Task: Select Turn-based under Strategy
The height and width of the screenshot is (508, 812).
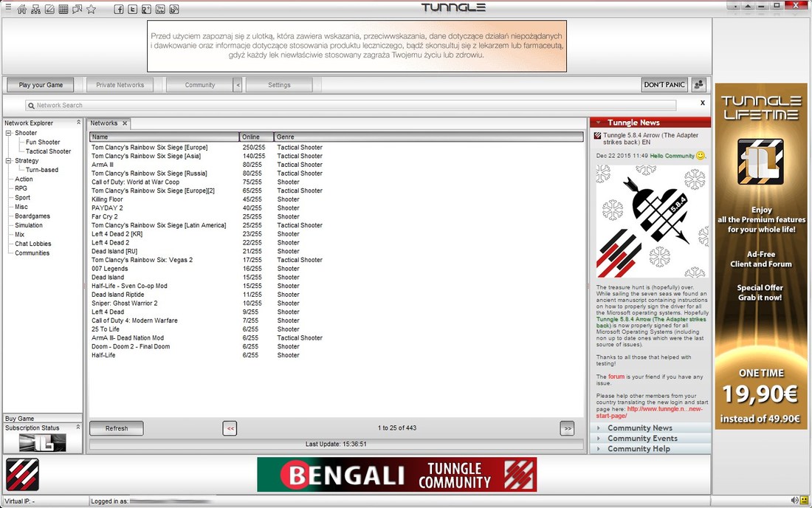Action: [42, 170]
